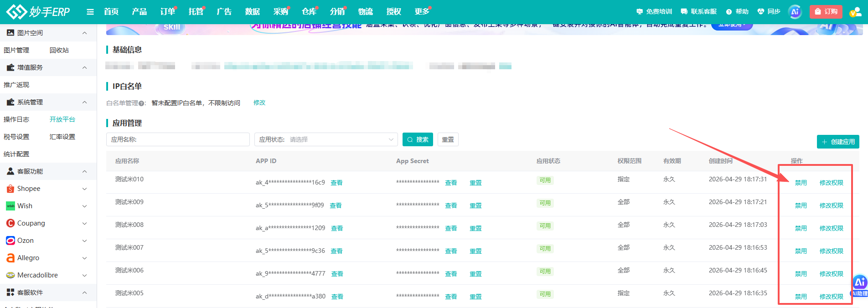Click the top promotional banner
Image resolution: width=868 pixels, height=308 pixels.
click(x=484, y=29)
